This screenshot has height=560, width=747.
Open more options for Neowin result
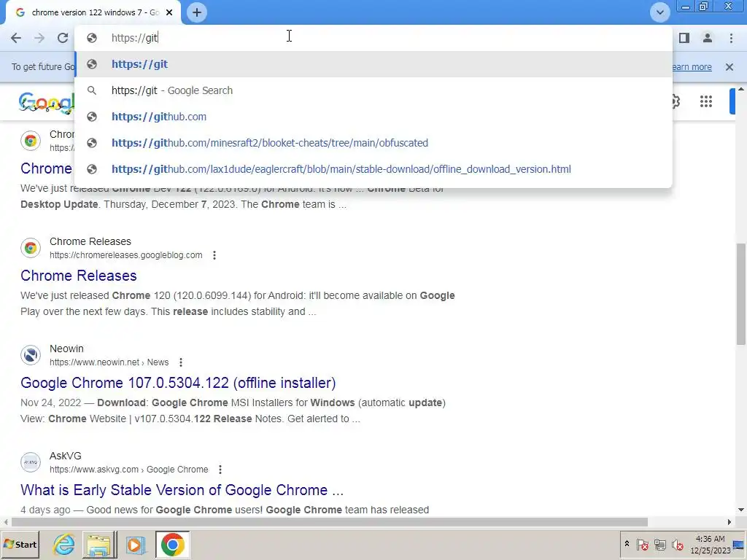[x=181, y=362]
